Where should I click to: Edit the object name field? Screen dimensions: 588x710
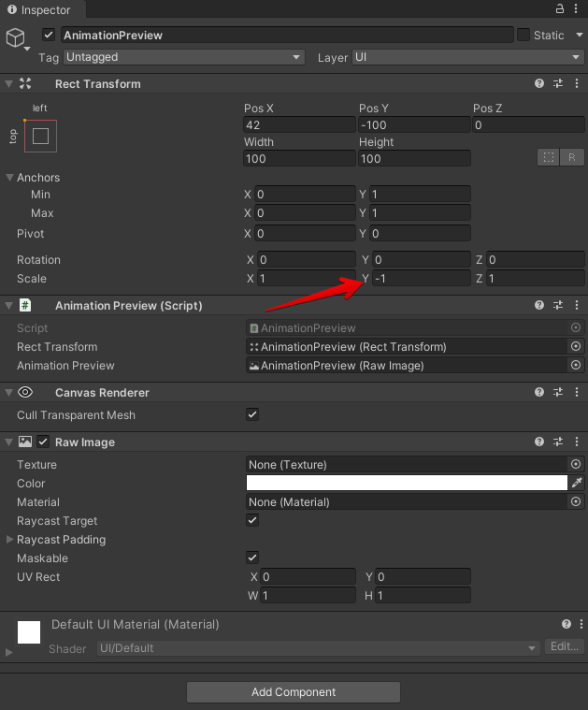pos(287,35)
